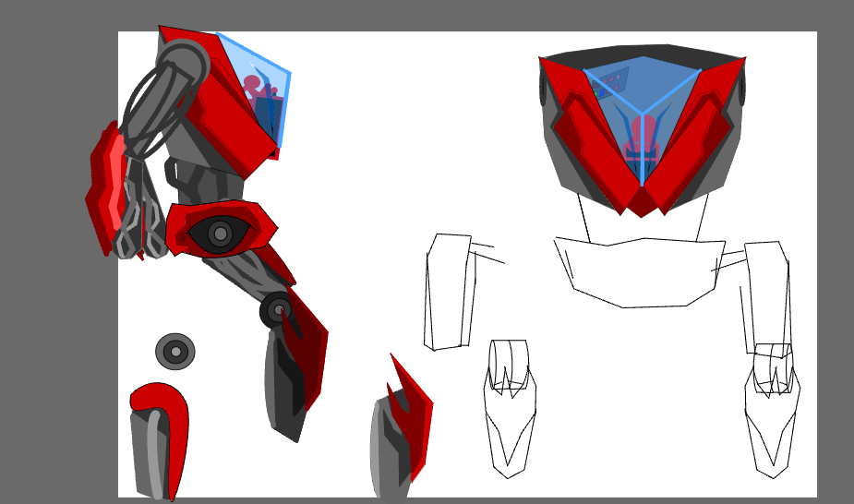Viewport: 854px width, 504px height.
Task: Select the dark gray top of front-view head
Action: coord(643,50)
